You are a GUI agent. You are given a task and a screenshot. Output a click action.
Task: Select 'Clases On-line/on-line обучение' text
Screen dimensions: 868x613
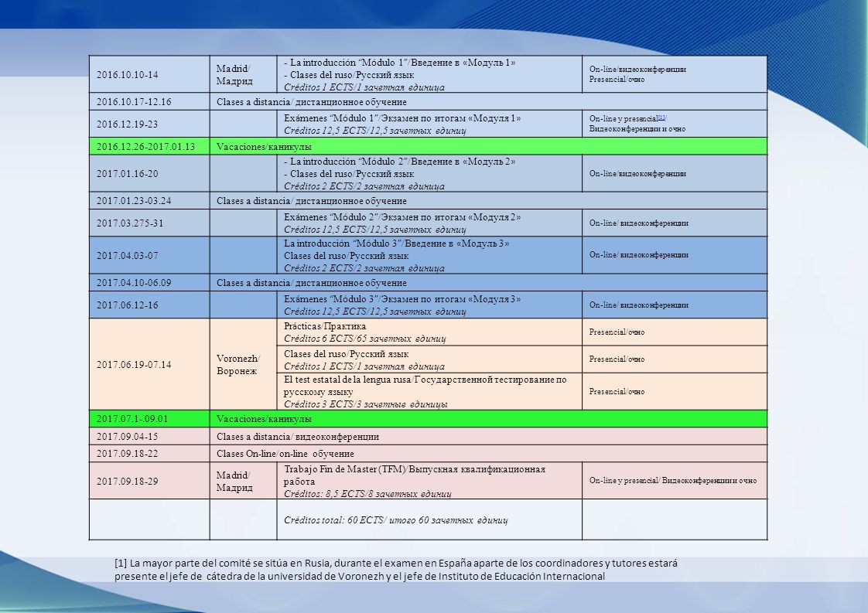point(285,454)
